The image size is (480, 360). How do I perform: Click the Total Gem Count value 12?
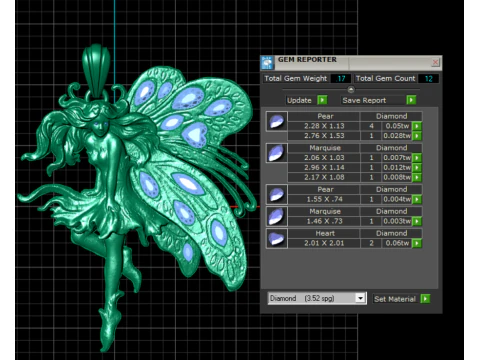(428, 79)
